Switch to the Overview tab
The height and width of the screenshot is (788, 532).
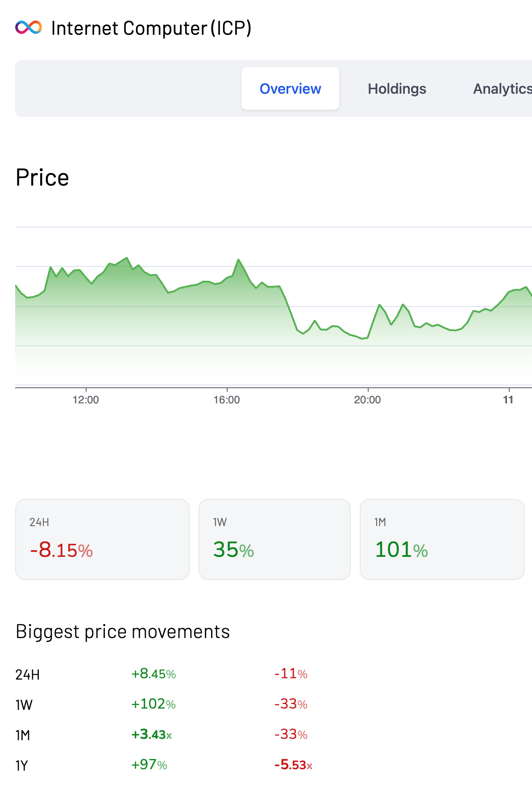pos(290,89)
